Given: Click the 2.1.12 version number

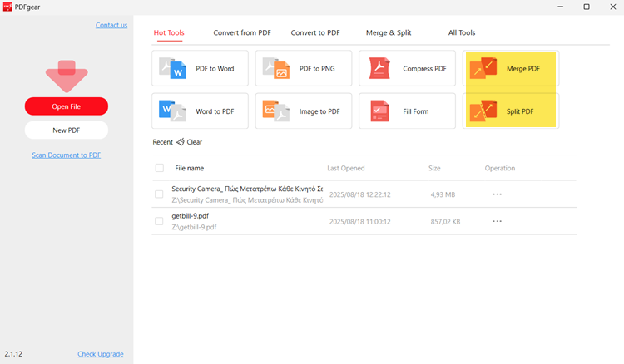Looking at the screenshot, I should click(x=13, y=354).
